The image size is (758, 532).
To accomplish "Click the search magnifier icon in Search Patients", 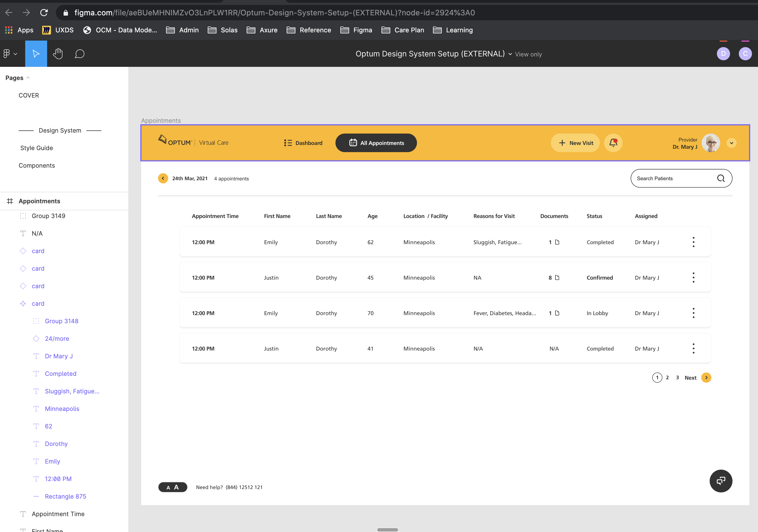I will [721, 178].
